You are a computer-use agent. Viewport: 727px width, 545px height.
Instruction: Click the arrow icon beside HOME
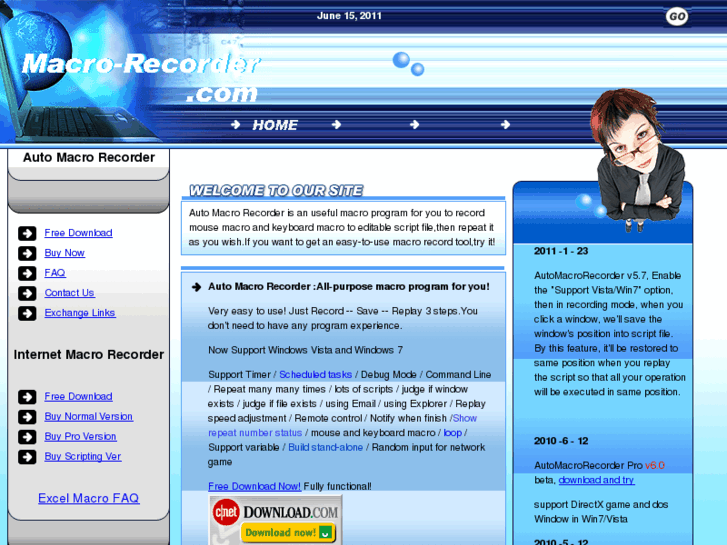[x=236, y=124]
